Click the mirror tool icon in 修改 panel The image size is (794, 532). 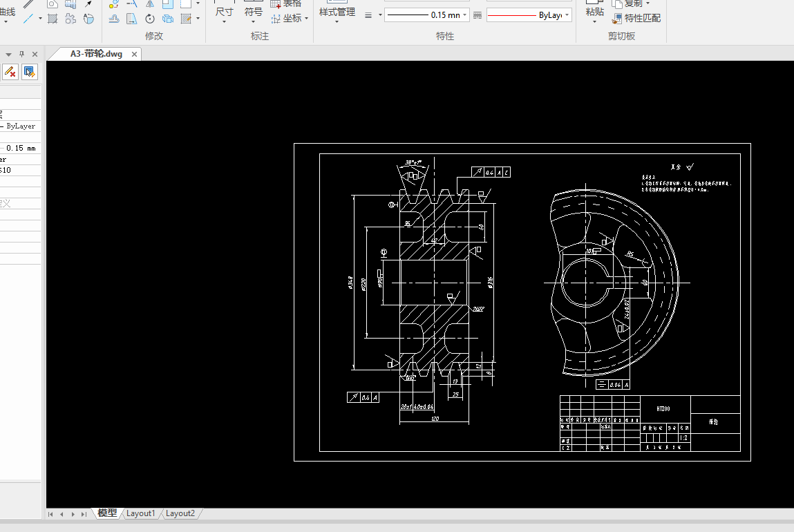pyautogui.click(x=150, y=3)
